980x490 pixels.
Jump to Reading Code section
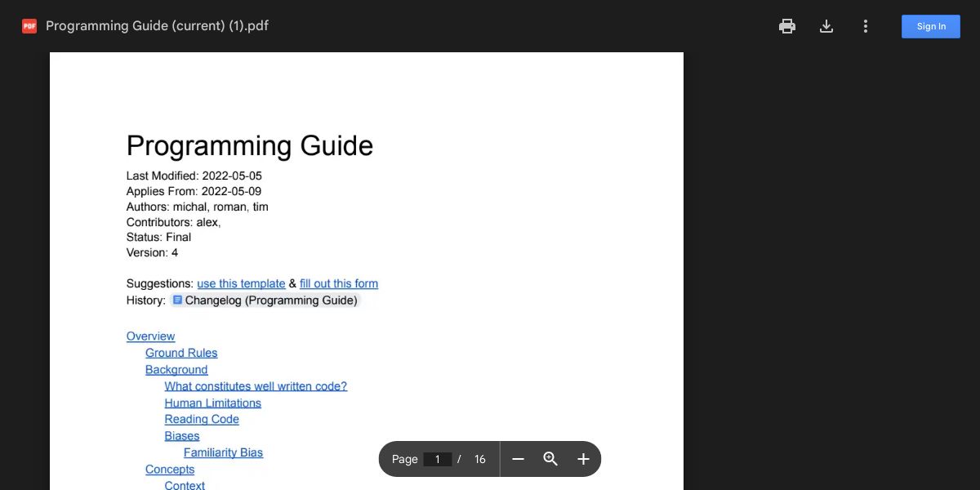pos(202,419)
